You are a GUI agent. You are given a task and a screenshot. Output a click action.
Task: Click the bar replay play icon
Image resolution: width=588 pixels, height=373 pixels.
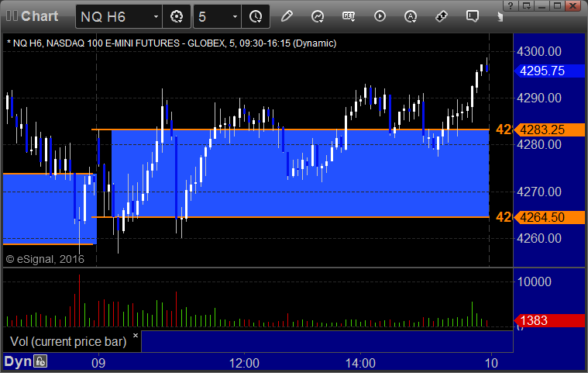click(380, 16)
